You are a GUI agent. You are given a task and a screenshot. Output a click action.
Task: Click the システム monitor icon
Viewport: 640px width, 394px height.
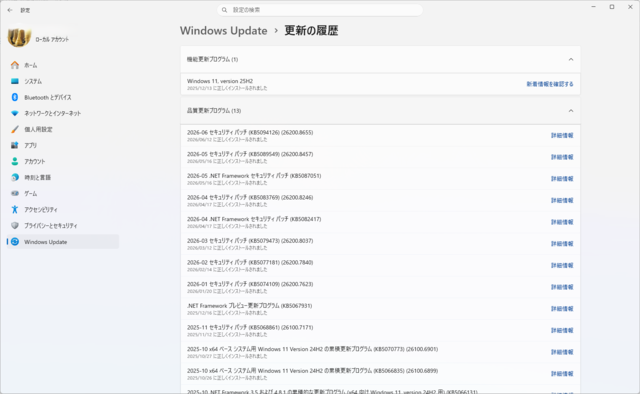coord(15,81)
